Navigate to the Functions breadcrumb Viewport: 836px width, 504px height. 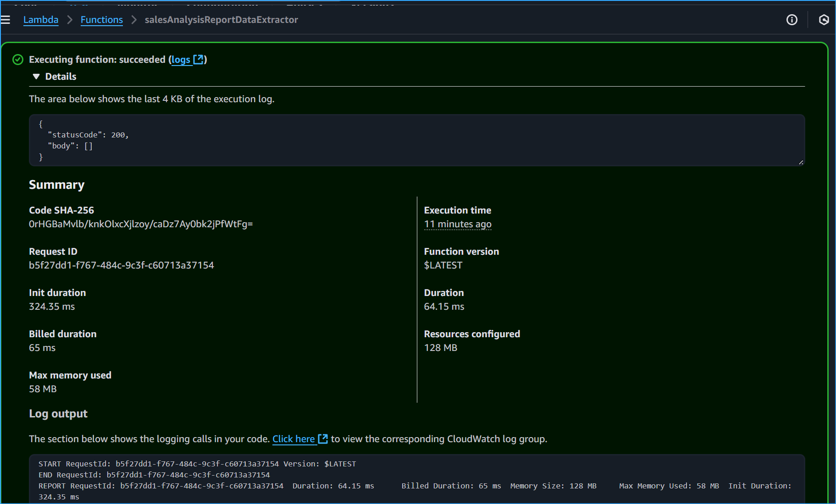tap(102, 20)
